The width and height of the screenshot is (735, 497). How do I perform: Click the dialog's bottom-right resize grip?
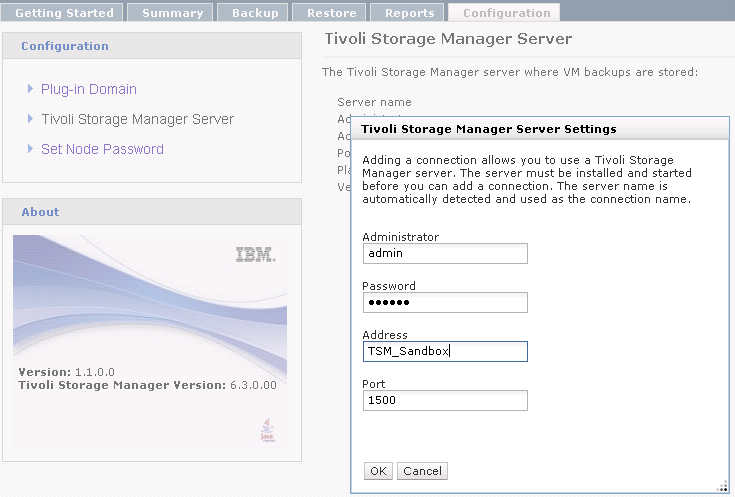723,487
